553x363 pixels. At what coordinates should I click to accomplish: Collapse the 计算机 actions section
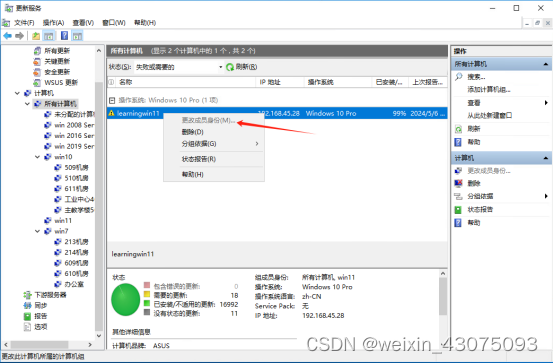pyautogui.click(x=546, y=158)
